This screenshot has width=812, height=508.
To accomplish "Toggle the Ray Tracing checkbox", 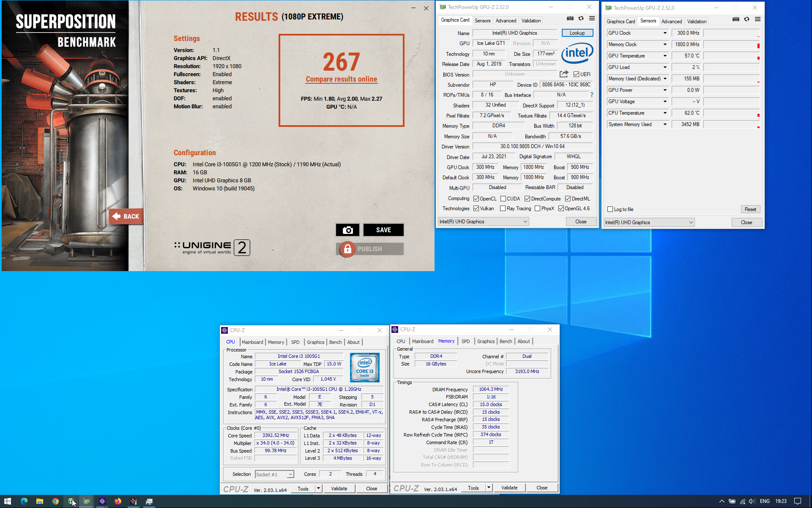I will click(503, 209).
